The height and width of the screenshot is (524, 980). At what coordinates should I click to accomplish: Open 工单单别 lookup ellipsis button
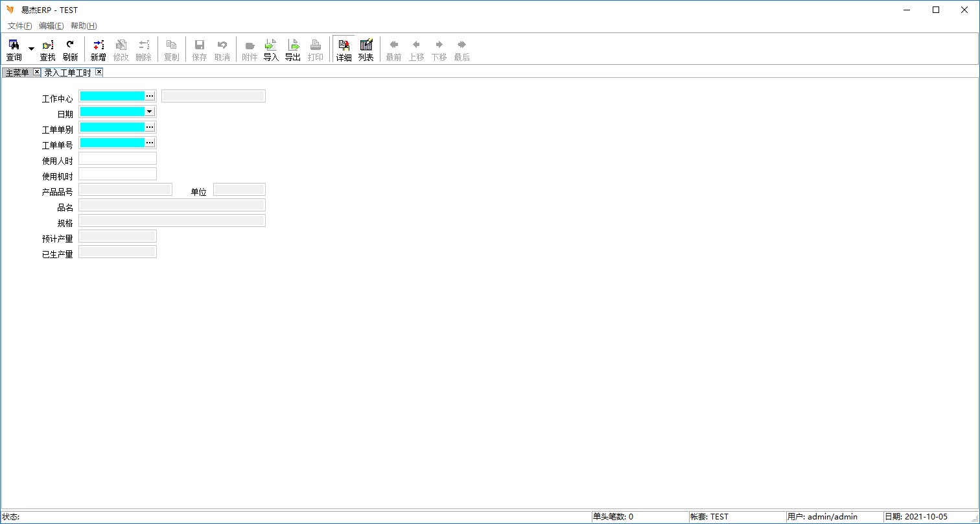click(x=150, y=127)
